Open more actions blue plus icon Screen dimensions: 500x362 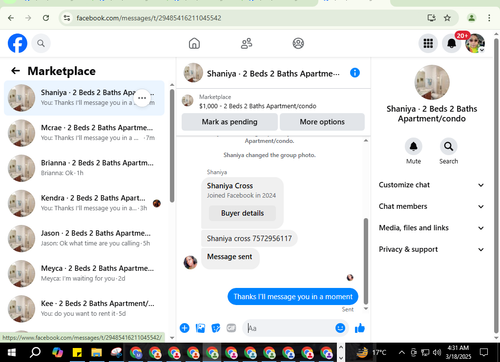coord(184,328)
